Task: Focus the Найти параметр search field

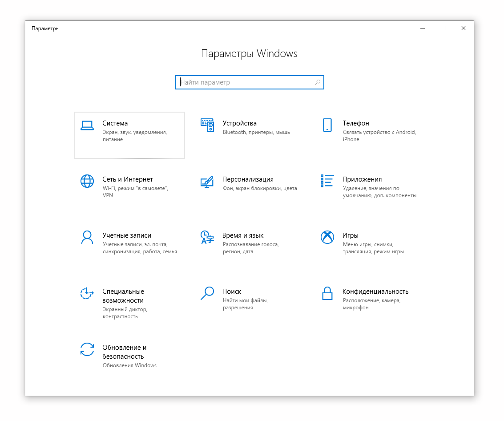Action: point(250,82)
